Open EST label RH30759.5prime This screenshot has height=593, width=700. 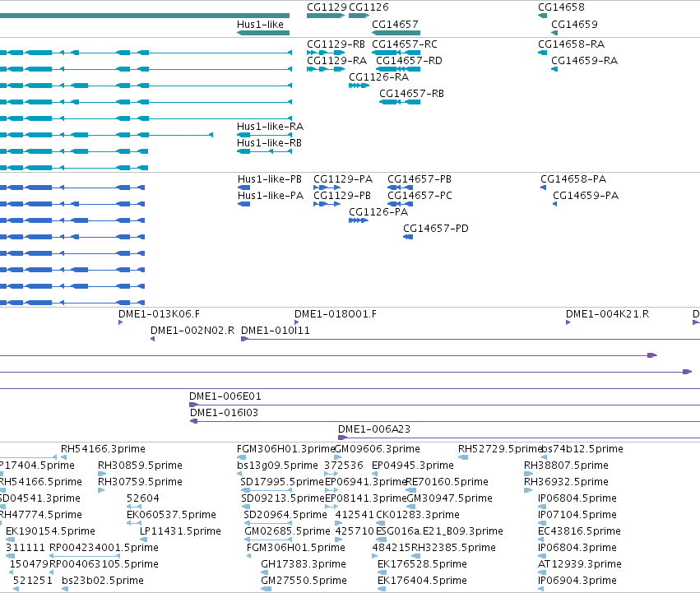click(140, 482)
